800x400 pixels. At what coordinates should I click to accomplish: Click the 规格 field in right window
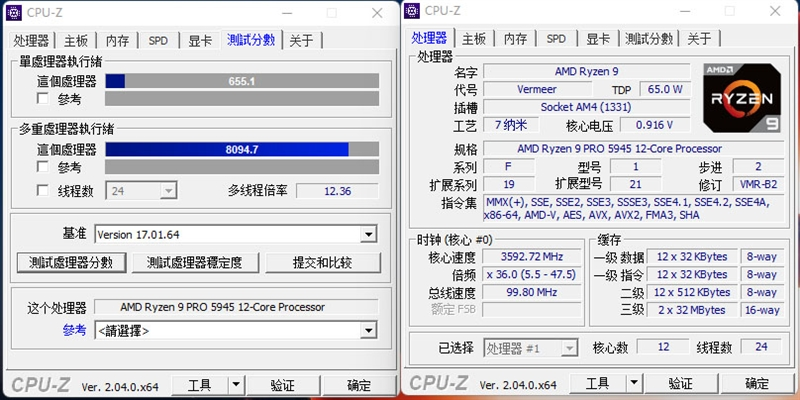pyautogui.click(x=634, y=149)
